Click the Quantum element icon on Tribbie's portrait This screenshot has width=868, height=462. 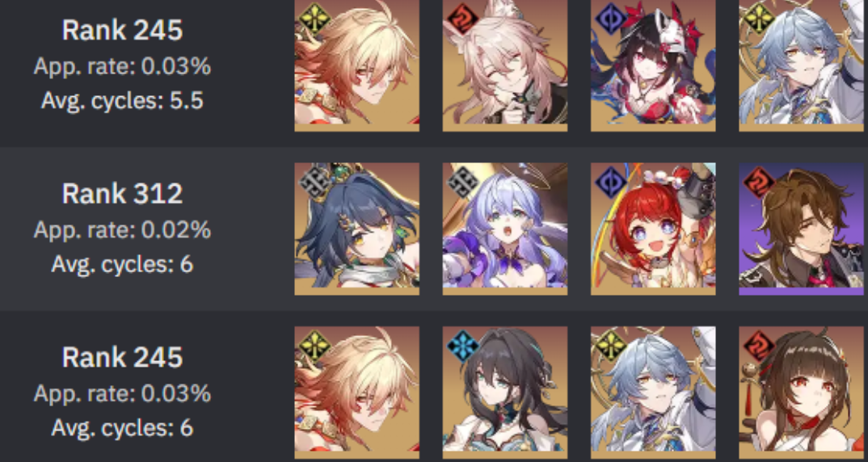(609, 182)
